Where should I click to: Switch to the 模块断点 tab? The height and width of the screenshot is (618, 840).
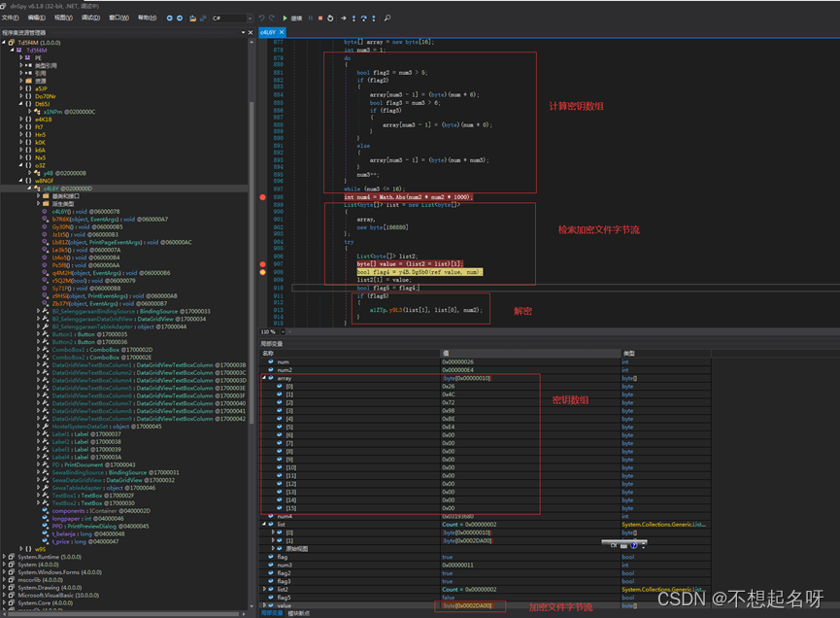[298, 613]
